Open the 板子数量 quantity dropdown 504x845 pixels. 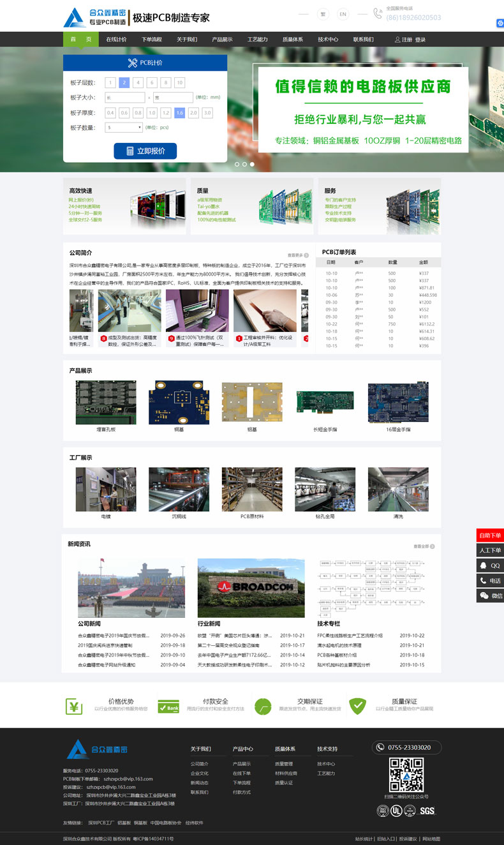point(124,128)
